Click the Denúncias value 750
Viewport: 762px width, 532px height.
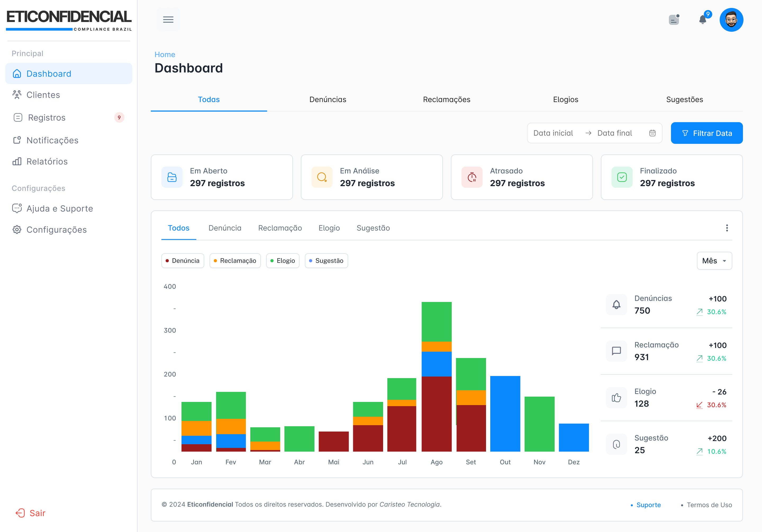point(642,311)
